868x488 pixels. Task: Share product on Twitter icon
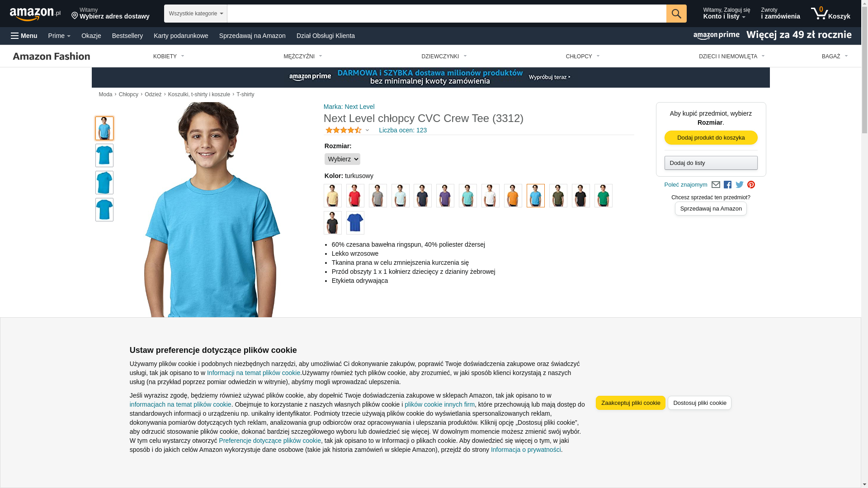(x=740, y=185)
